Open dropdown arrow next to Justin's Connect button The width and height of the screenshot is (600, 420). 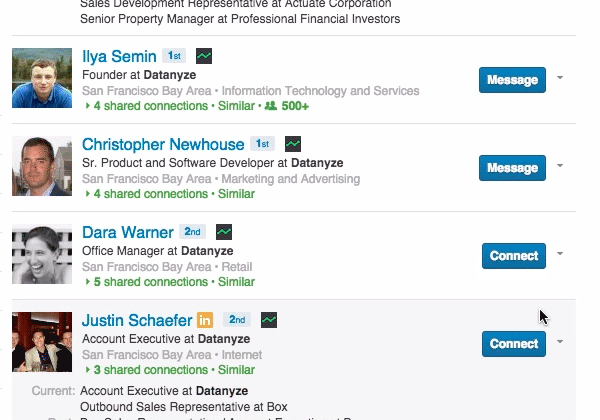click(560, 342)
